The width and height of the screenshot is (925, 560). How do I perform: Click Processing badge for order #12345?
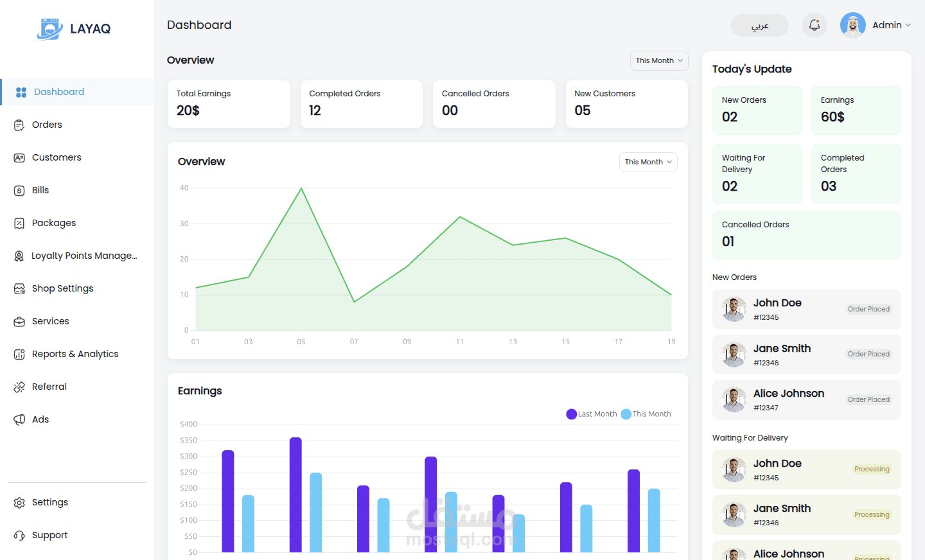click(x=872, y=469)
